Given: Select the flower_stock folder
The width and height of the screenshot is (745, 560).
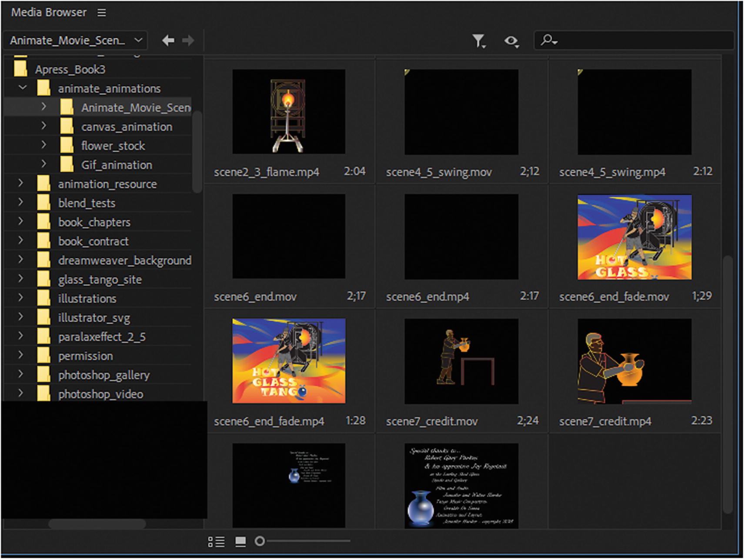Looking at the screenshot, I should point(113,146).
